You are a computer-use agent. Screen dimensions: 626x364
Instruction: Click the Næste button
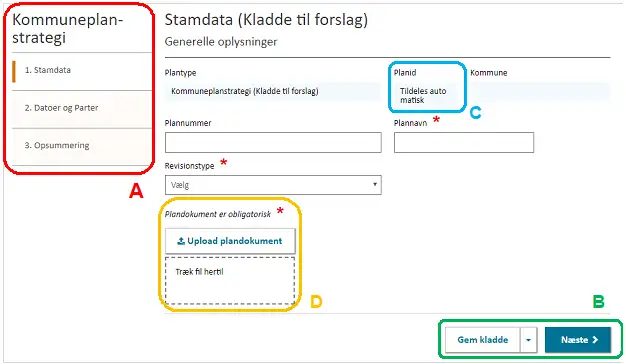578,340
